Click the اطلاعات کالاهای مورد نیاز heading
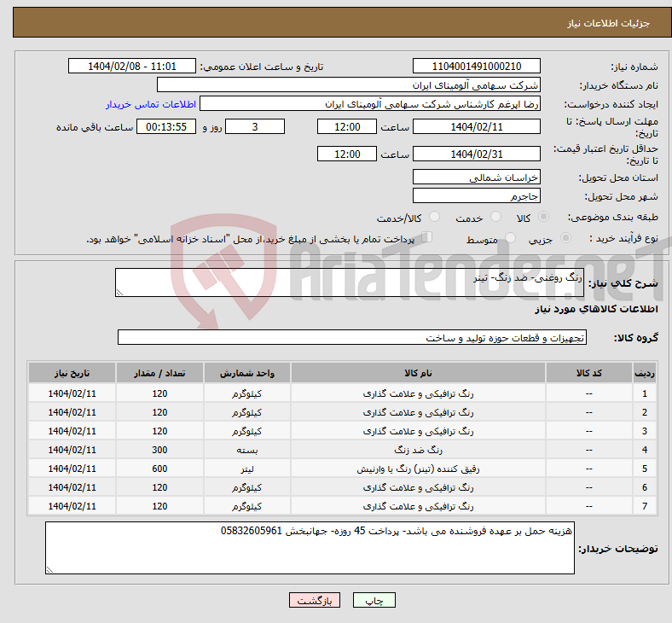672x623 pixels. 596,309
